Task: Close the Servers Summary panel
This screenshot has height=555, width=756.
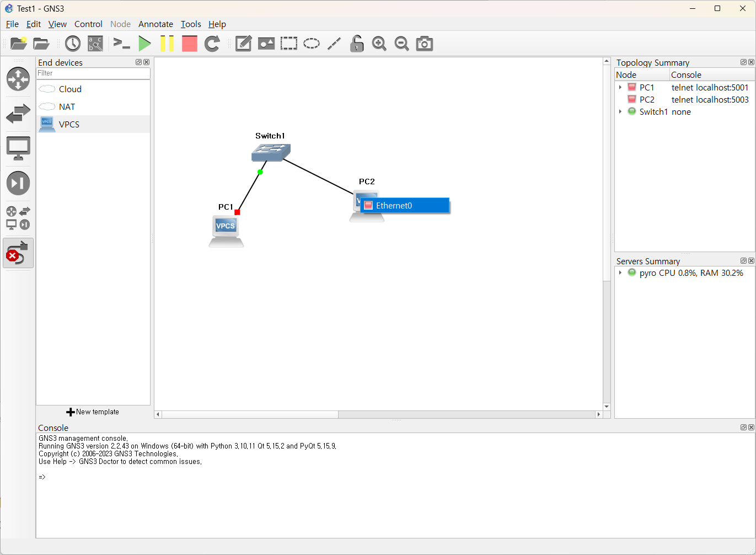Action: click(751, 260)
